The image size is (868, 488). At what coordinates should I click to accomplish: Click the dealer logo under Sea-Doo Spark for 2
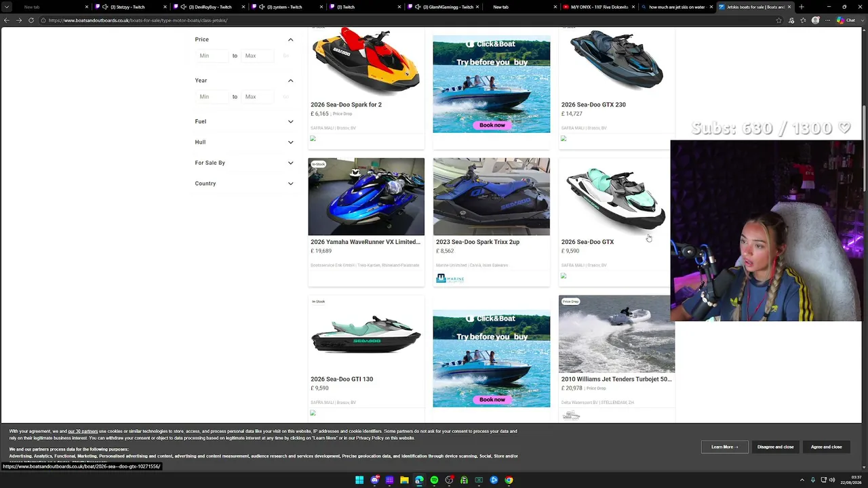313,138
